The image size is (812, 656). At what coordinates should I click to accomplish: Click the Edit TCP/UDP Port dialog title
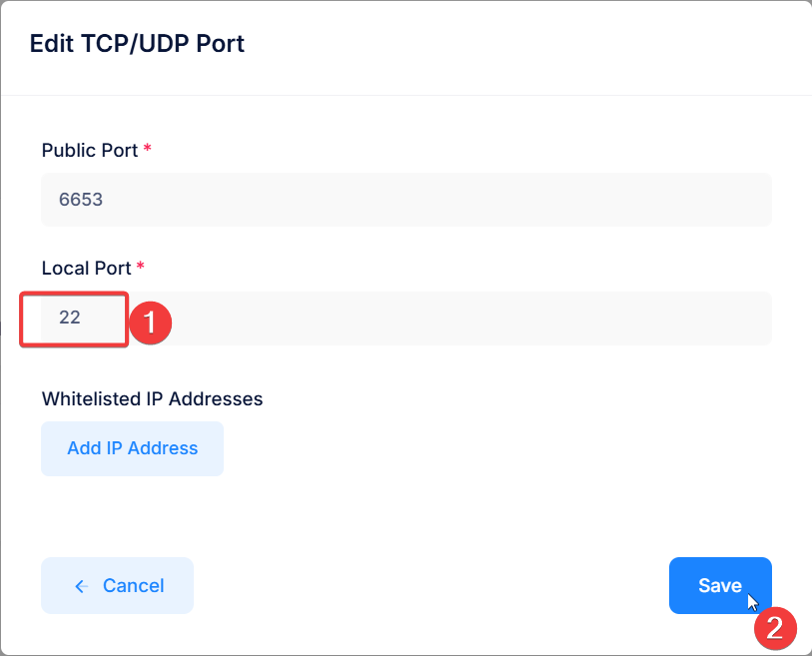point(137,44)
